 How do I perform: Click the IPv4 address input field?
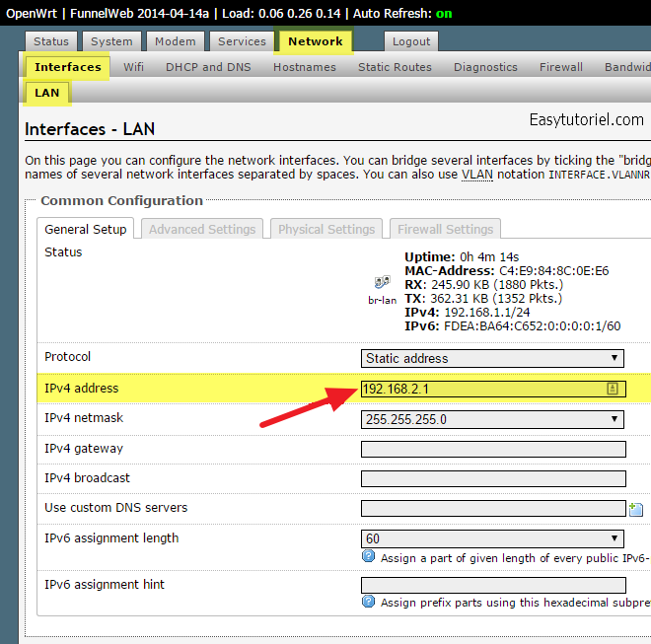click(493, 389)
